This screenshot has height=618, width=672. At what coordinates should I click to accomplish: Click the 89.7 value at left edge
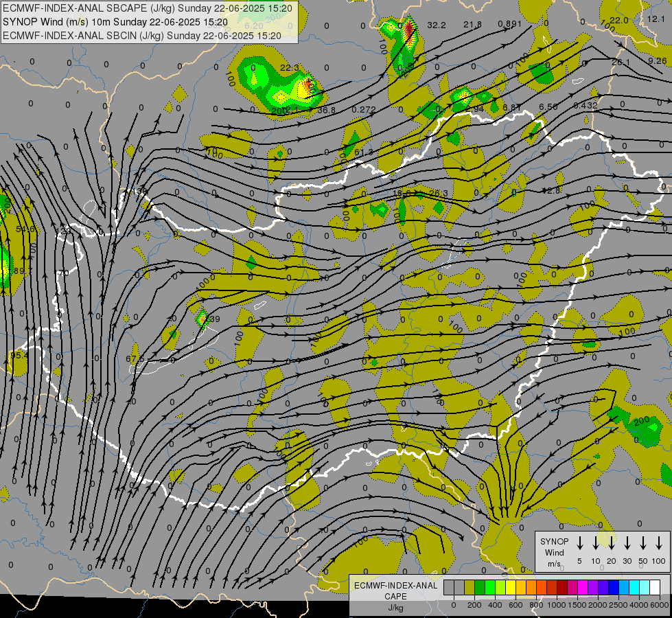point(23,271)
